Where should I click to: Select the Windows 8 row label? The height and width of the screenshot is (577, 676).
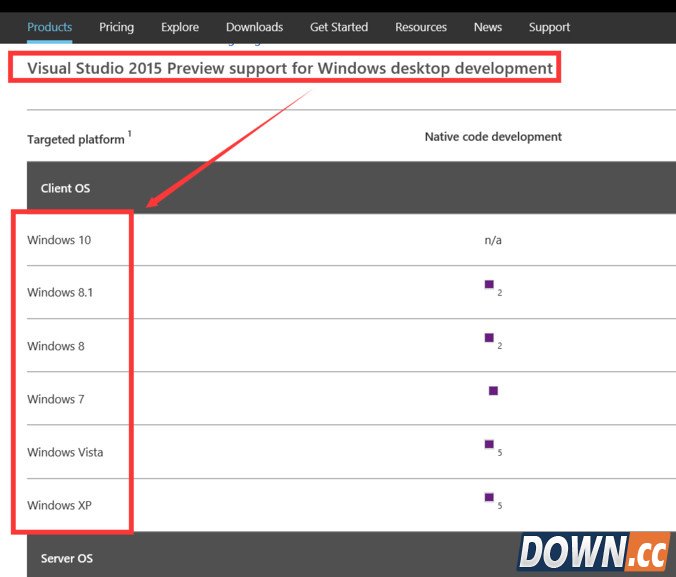tap(56, 346)
